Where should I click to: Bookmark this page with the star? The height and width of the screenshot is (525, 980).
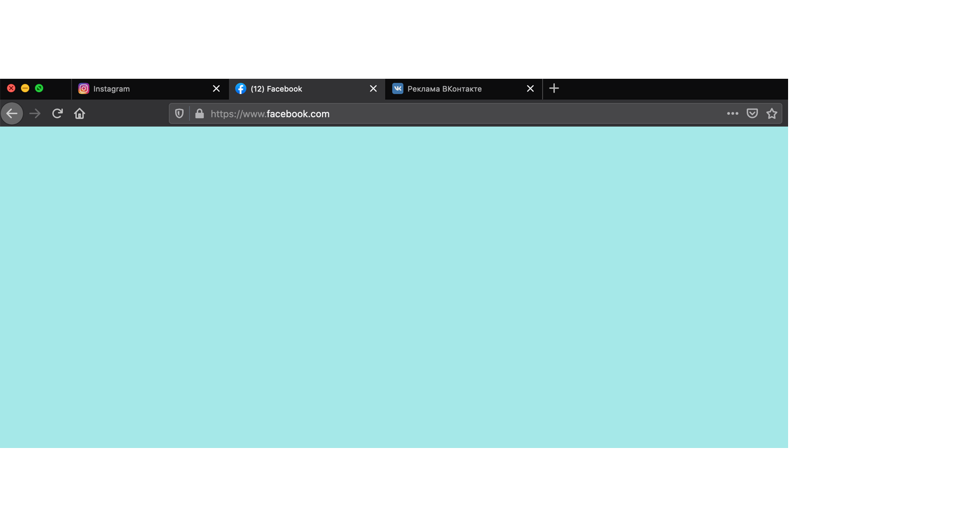[772, 114]
